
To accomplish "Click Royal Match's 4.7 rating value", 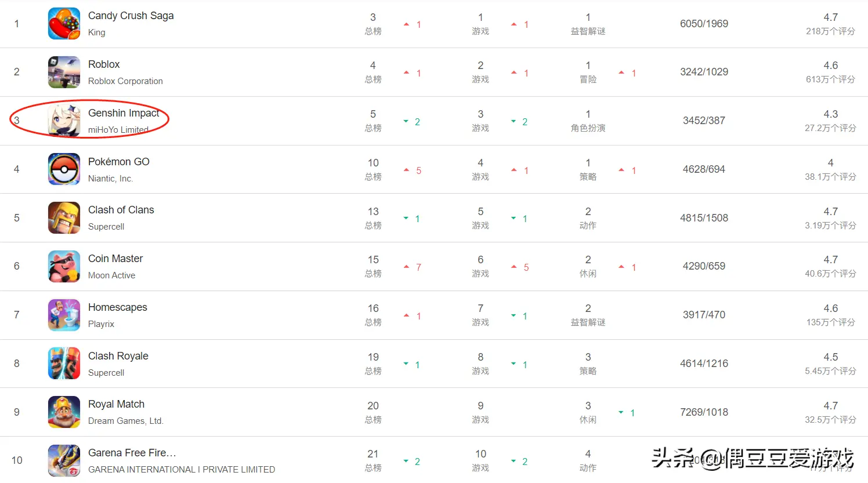I will coord(830,406).
